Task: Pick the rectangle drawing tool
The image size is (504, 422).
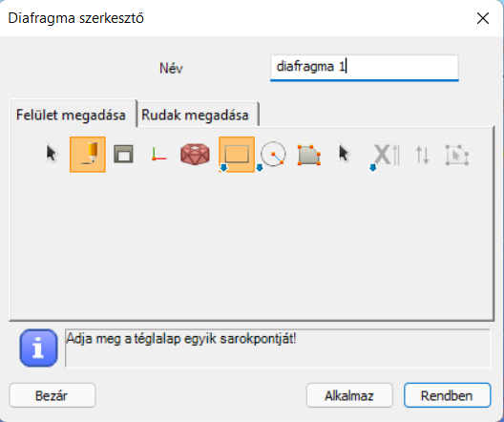Action: 237,155
